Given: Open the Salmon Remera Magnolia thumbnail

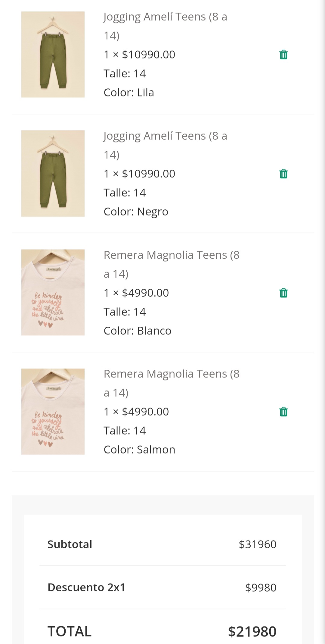Looking at the screenshot, I should (x=53, y=411).
